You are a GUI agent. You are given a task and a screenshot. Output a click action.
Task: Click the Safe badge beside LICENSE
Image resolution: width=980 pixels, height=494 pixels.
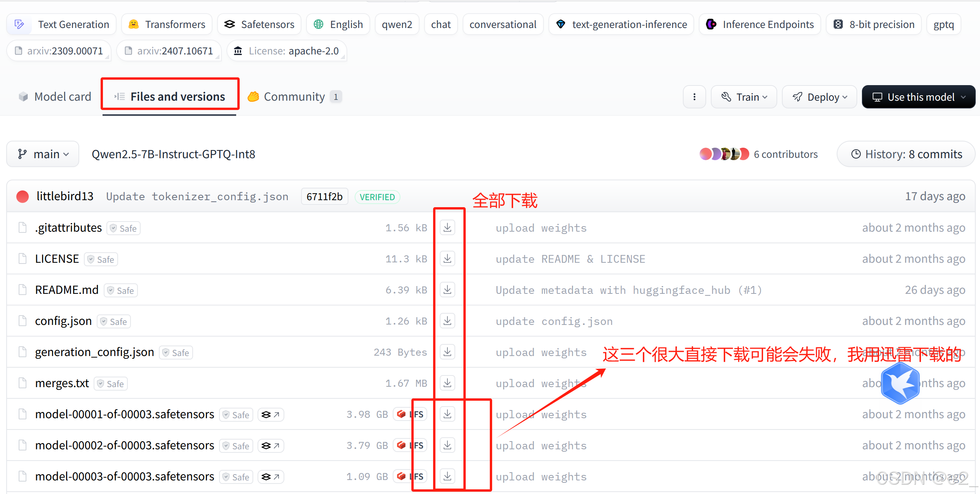(101, 259)
